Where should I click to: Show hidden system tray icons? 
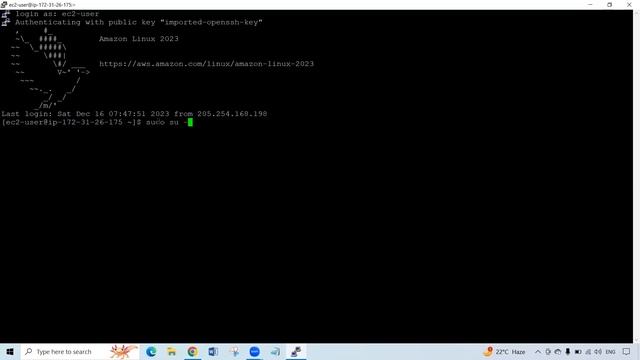pyautogui.click(x=538, y=352)
